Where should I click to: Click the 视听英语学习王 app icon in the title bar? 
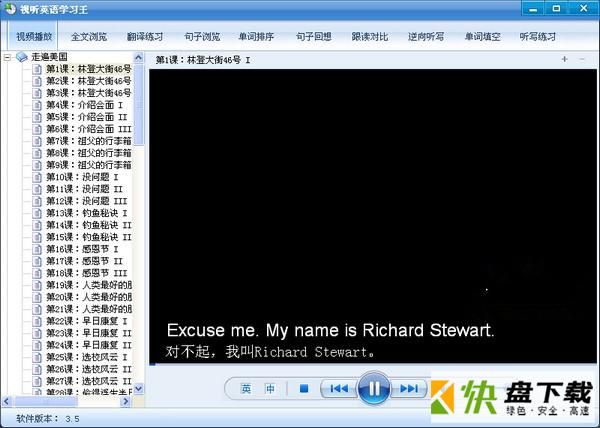10,8
